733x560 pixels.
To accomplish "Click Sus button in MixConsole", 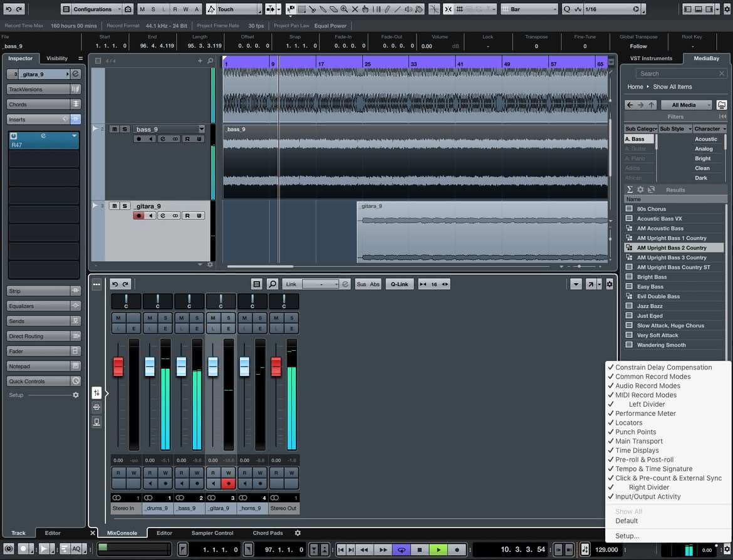I will coord(361,284).
